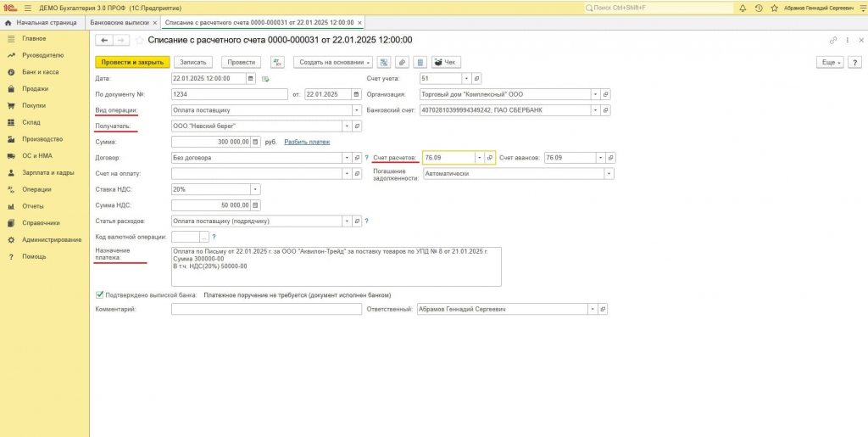This screenshot has height=437, width=868.
Task: Expand the Погашение задолженности dropdown
Action: point(609,173)
